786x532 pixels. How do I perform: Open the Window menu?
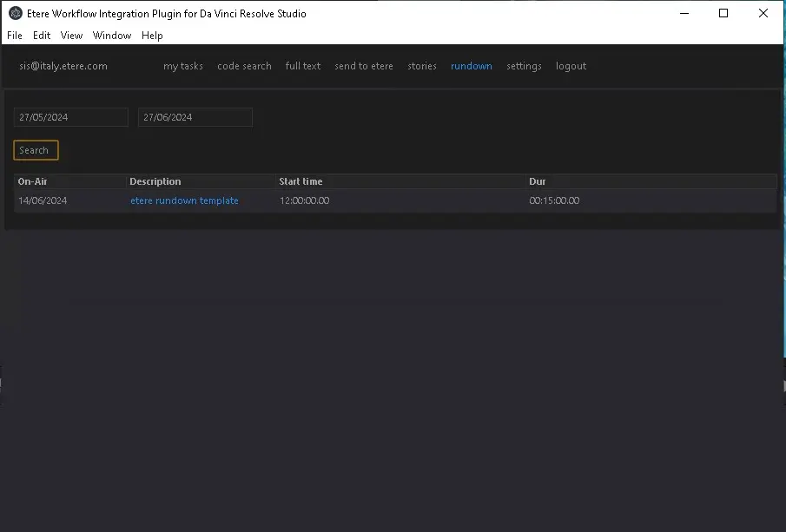112,36
